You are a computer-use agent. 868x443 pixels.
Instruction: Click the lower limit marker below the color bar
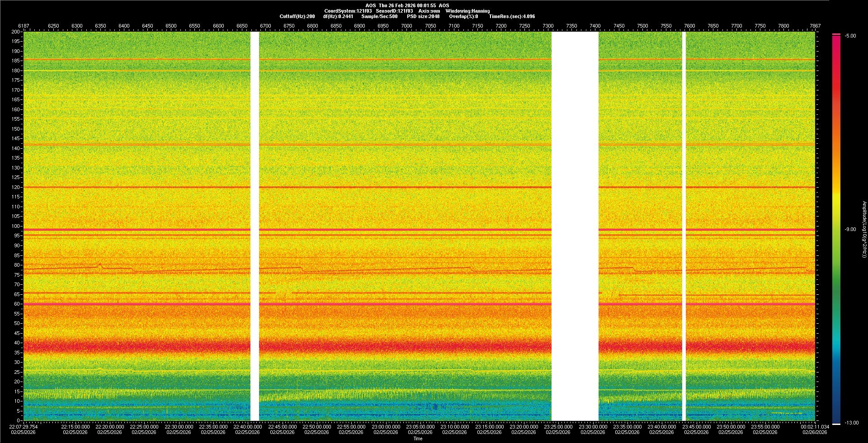(x=836, y=424)
